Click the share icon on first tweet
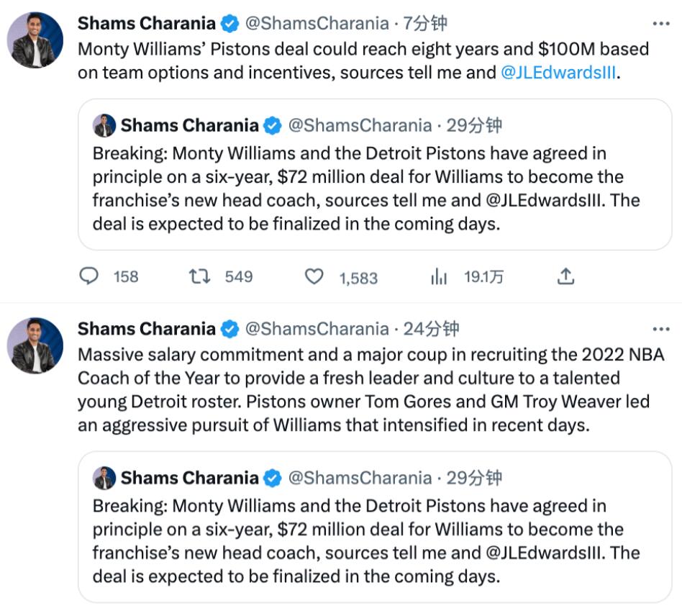Image resolution: width=682 pixels, height=616 pixels. tap(566, 276)
